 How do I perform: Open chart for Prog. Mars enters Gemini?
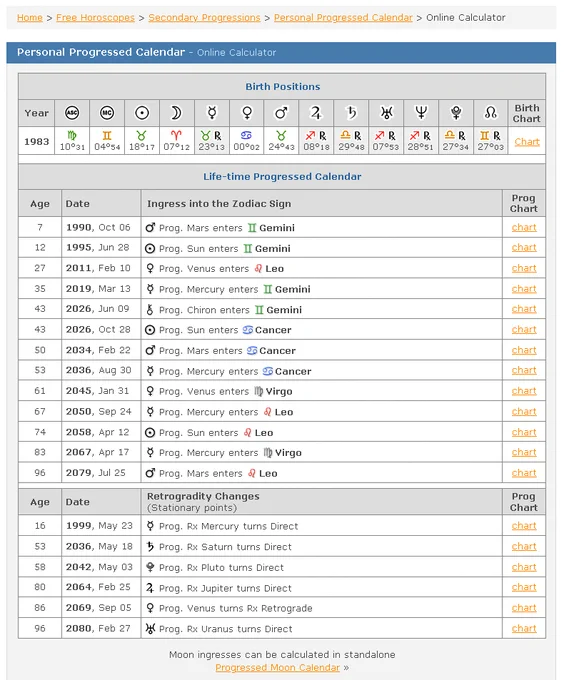coord(524,227)
